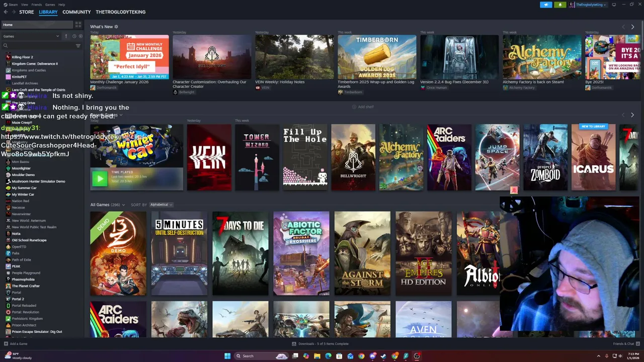
Task: Open advanced filter options icon in sidebar
Action: [78, 46]
